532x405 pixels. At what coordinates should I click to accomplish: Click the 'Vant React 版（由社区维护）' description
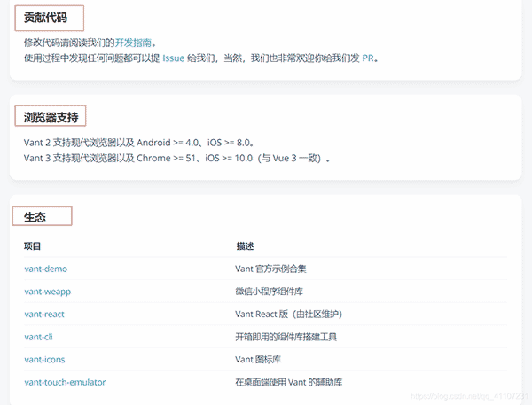[289, 314]
